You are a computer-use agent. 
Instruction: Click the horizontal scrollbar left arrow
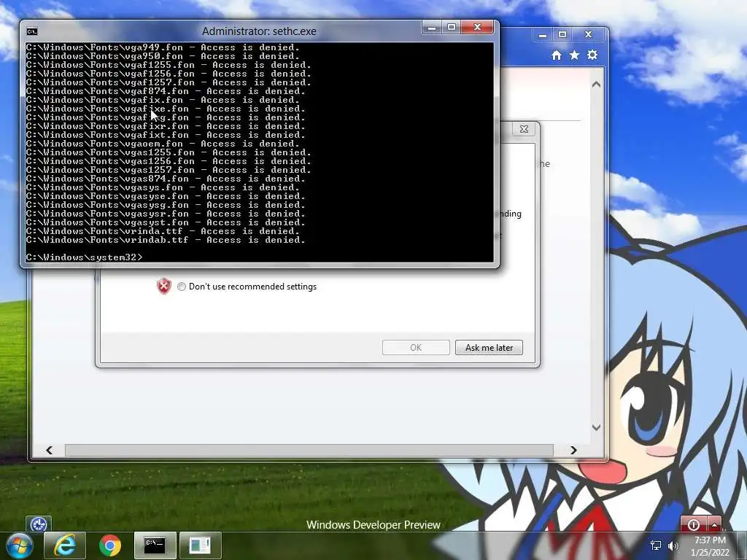coord(49,450)
